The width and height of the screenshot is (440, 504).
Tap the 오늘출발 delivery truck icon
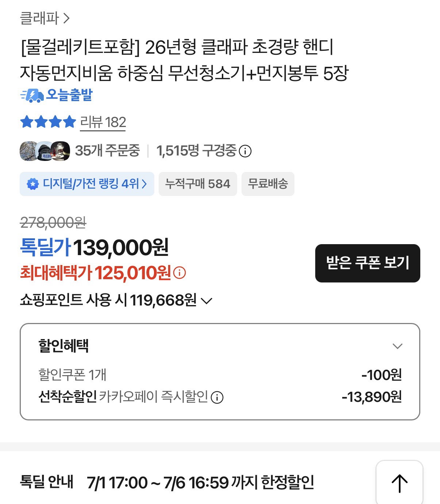32,96
